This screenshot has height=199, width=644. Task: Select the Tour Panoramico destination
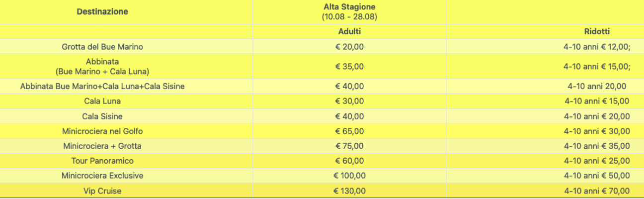[x=102, y=161]
